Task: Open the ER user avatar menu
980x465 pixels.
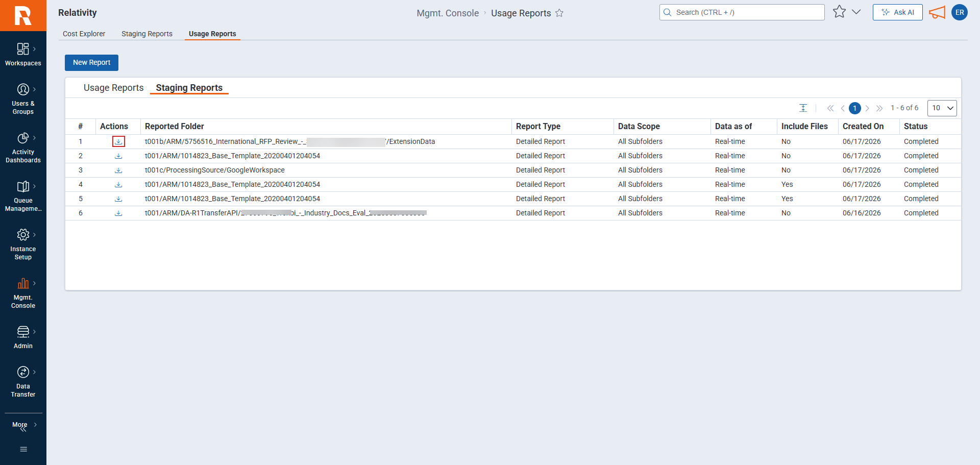Action: point(960,12)
